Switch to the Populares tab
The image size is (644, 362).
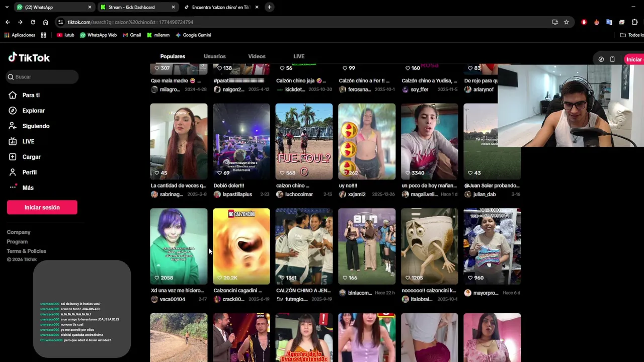173,56
